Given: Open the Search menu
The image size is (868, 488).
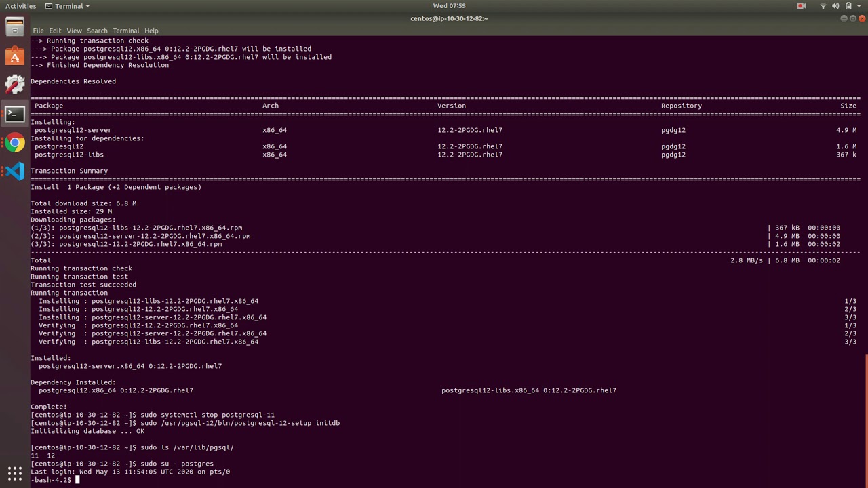Looking at the screenshot, I should (97, 30).
